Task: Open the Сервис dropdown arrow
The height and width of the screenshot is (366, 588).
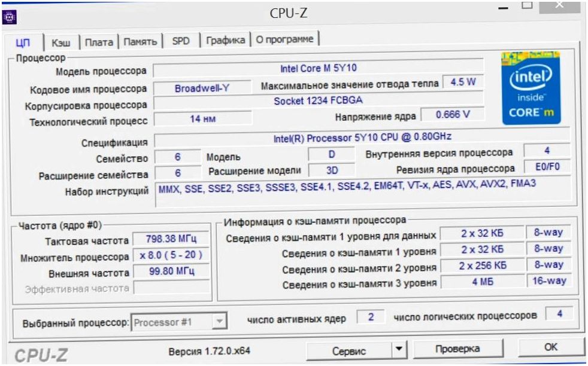Action: 399,349
